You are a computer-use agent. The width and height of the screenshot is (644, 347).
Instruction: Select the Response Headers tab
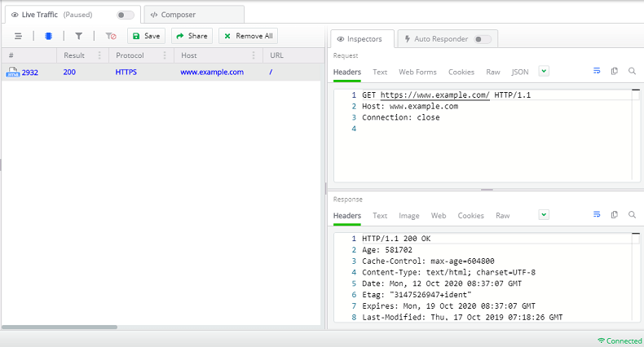click(x=347, y=216)
